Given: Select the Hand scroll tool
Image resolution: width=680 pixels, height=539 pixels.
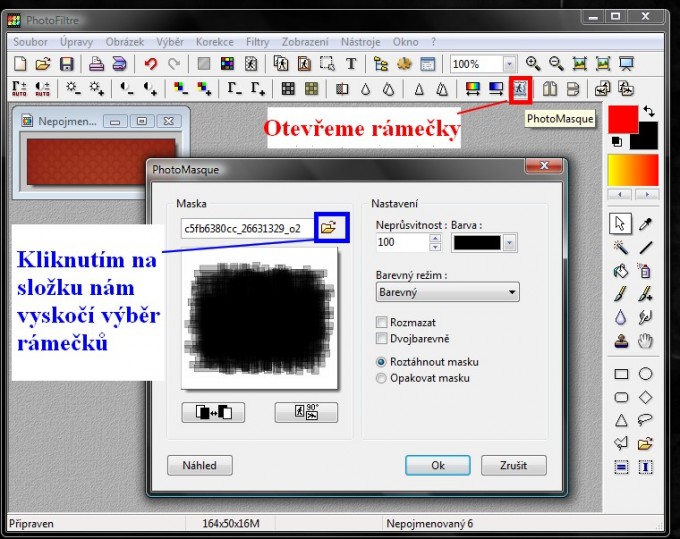Looking at the screenshot, I should pyautogui.click(x=645, y=341).
